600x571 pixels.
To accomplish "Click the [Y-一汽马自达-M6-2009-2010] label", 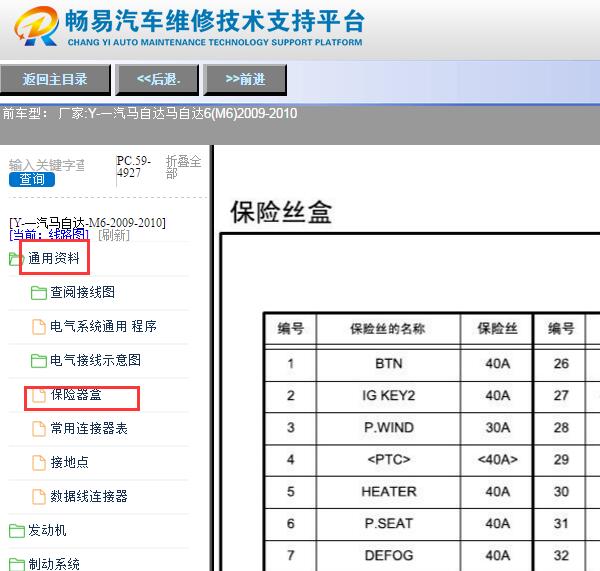I will click(x=87, y=222).
